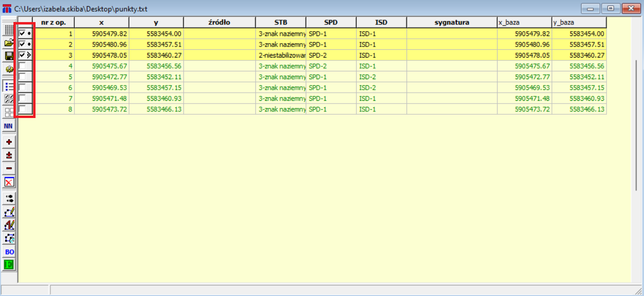Image resolution: width=644 pixels, height=296 pixels.
Task: Check the checkbox for row 4
Action: pyautogui.click(x=23, y=66)
